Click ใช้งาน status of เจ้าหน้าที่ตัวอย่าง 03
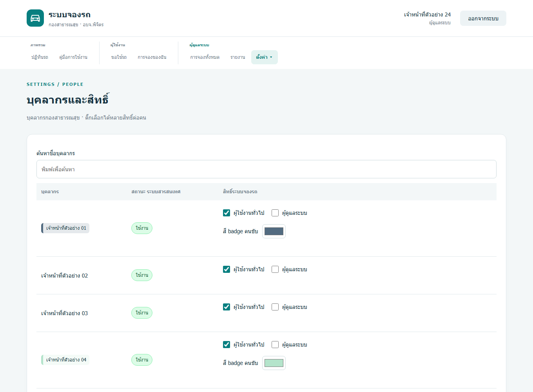Image resolution: width=533 pixels, height=392 pixels. (142, 313)
